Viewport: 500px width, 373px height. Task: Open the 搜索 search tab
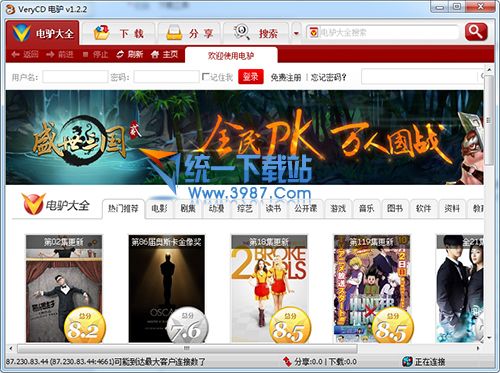point(256,33)
